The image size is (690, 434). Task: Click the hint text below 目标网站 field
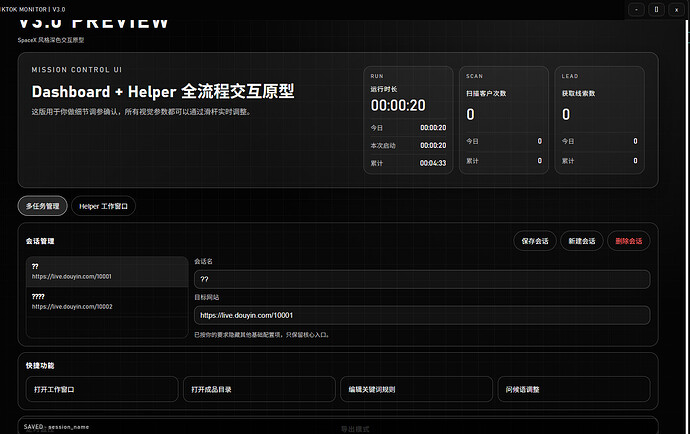tap(261, 335)
